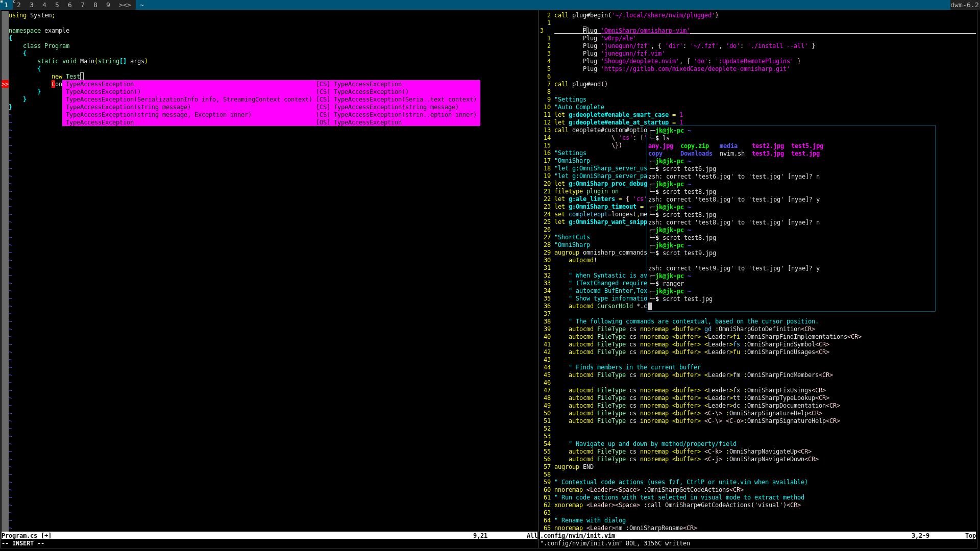The height and width of the screenshot is (551, 980).
Task: Switch to dwm tag 9
Action: 108,5
